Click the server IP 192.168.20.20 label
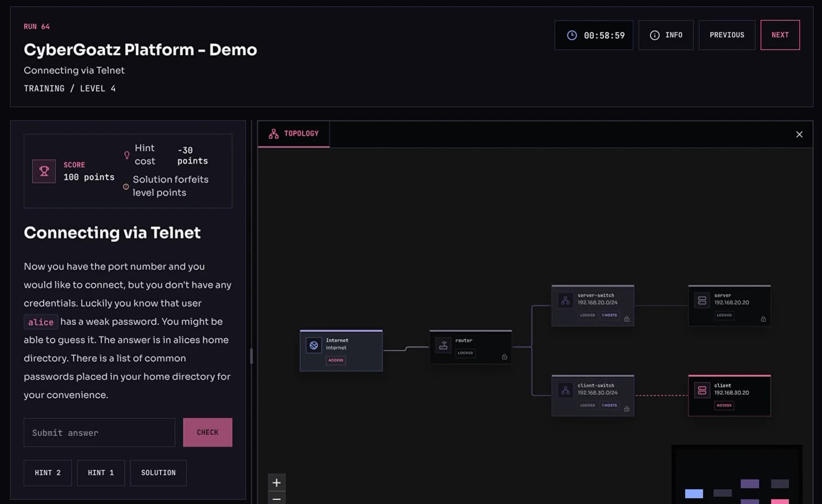The width and height of the screenshot is (822, 504). pos(731,303)
